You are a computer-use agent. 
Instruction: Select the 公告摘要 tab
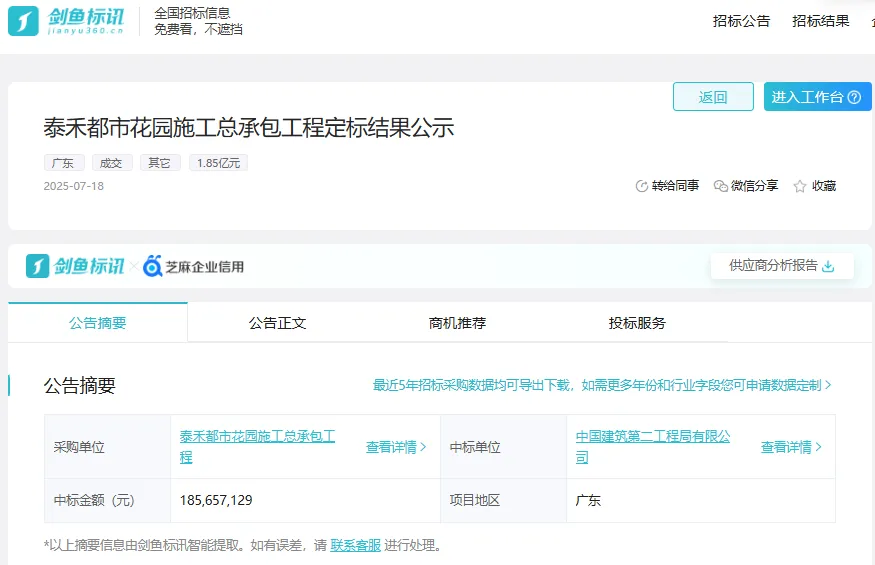[x=98, y=323]
